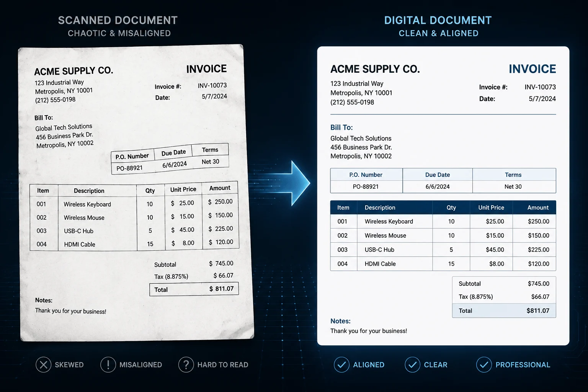Click Tax (8.875%) in the digital document
Viewport: 588px width, 392px height.
(476, 297)
